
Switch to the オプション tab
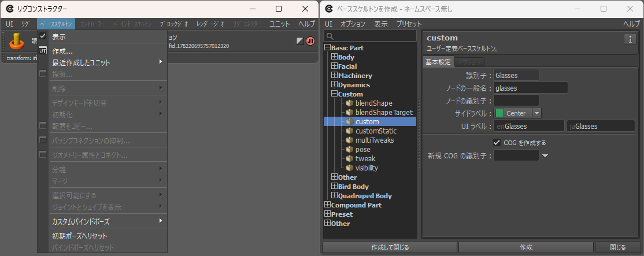click(469, 63)
